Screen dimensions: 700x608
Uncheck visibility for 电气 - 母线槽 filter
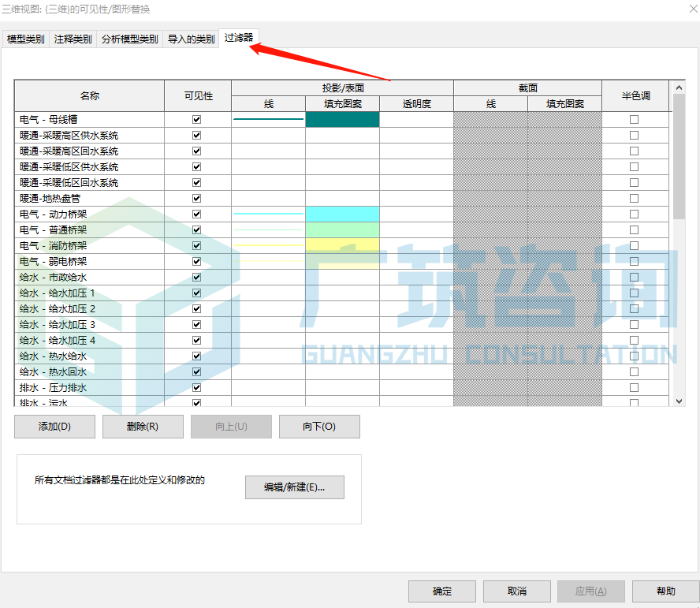(x=196, y=119)
